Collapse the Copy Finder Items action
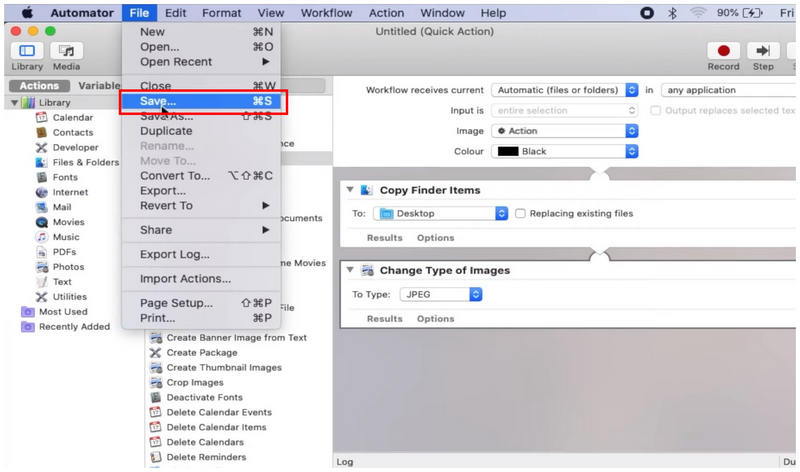The width and height of the screenshot is (800, 472). click(350, 189)
